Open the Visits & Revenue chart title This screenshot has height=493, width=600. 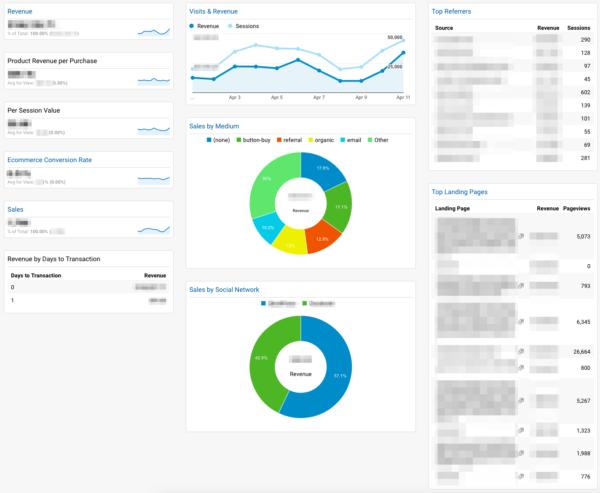coord(214,11)
